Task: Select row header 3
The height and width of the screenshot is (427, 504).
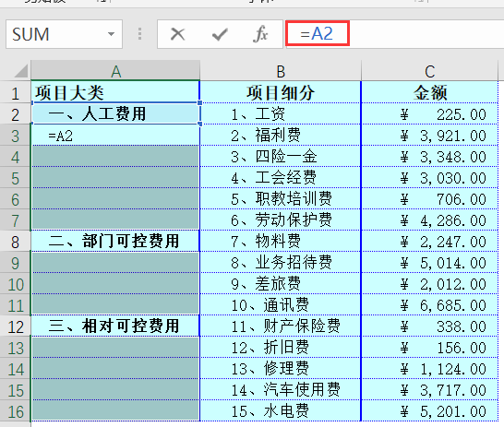Action: click(x=15, y=135)
